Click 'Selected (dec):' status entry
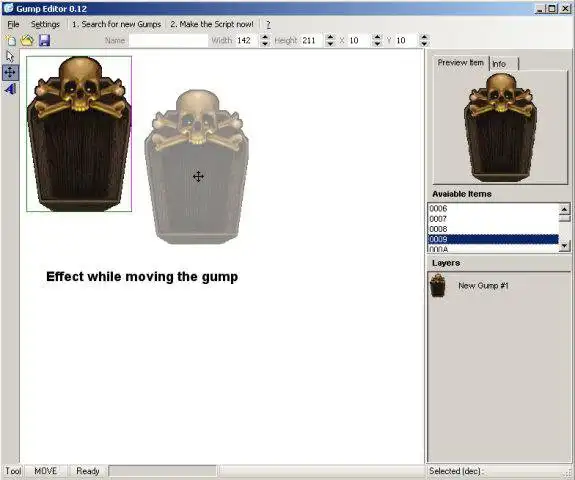 [456, 471]
